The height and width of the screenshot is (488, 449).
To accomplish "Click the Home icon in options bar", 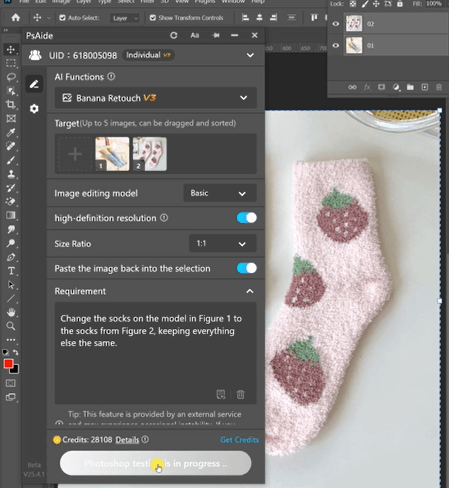I will tap(16, 18).
